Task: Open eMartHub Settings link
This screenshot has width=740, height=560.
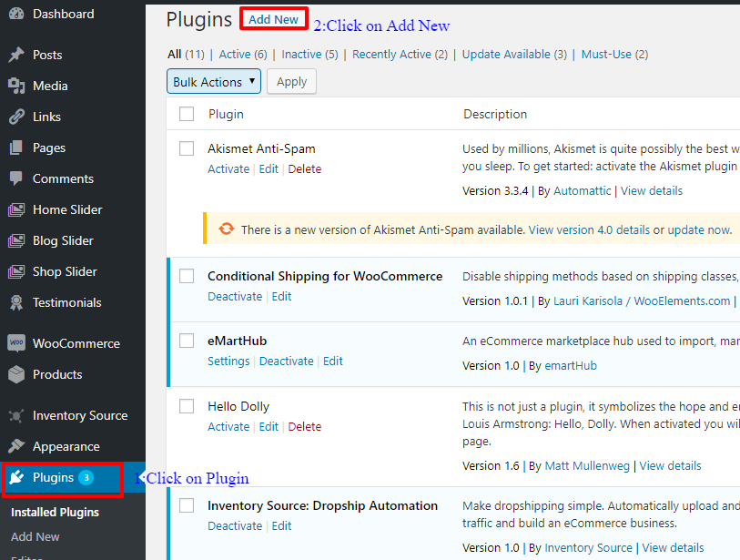Action: coord(228,361)
